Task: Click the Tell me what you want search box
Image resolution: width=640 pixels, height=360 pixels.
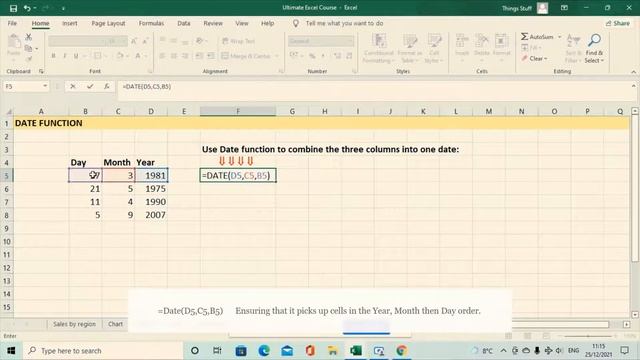Action: (x=344, y=23)
